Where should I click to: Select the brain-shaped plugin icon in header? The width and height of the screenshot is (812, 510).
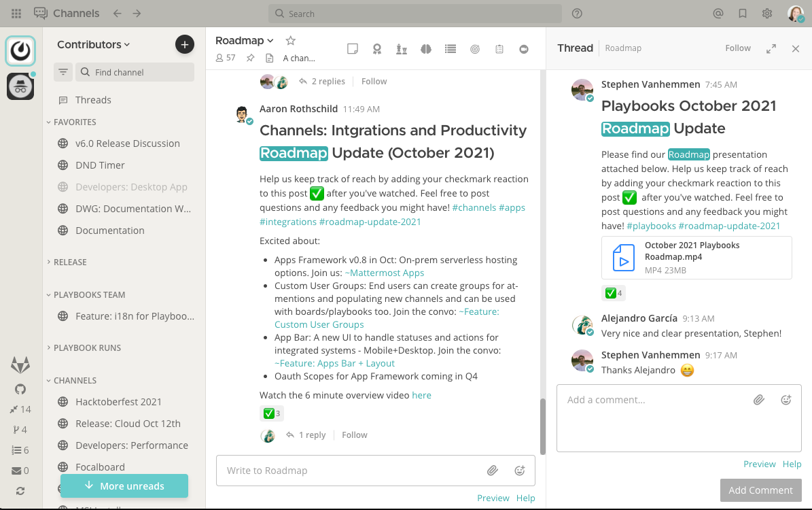426,48
